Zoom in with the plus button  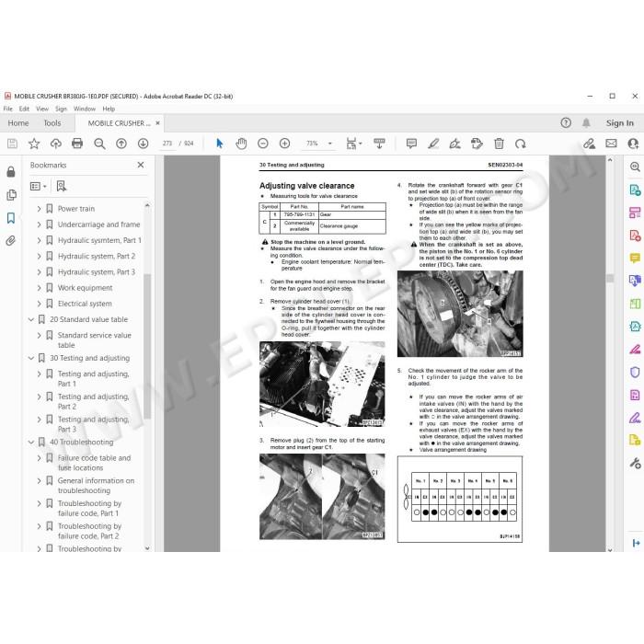(x=284, y=144)
